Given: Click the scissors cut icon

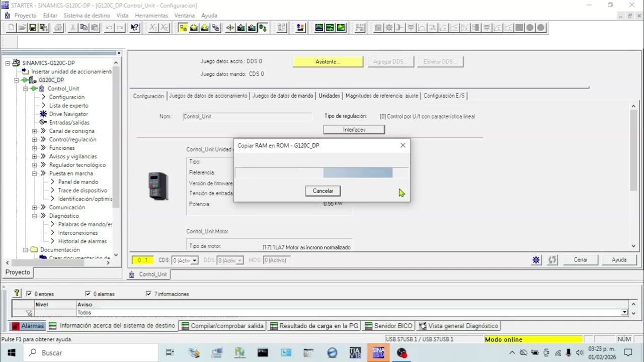Looking at the screenshot, I should coord(73,28).
